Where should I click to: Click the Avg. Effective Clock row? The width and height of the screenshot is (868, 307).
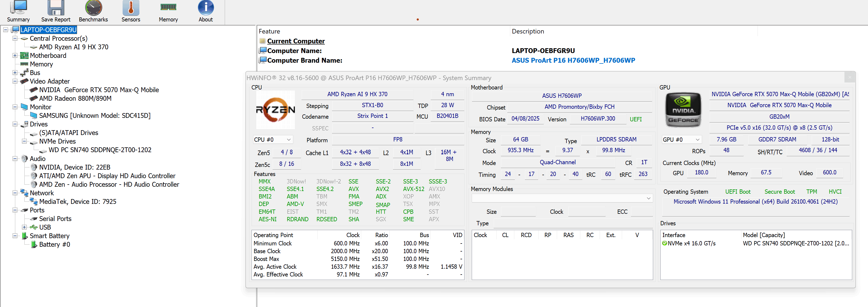358,275
